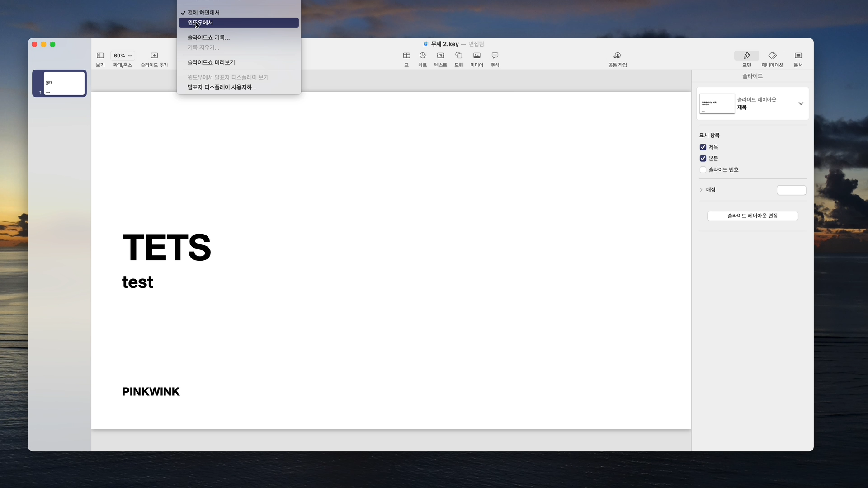The image size is (868, 488).
Task: Click the Add Slide icon
Action: click(154, 56)
